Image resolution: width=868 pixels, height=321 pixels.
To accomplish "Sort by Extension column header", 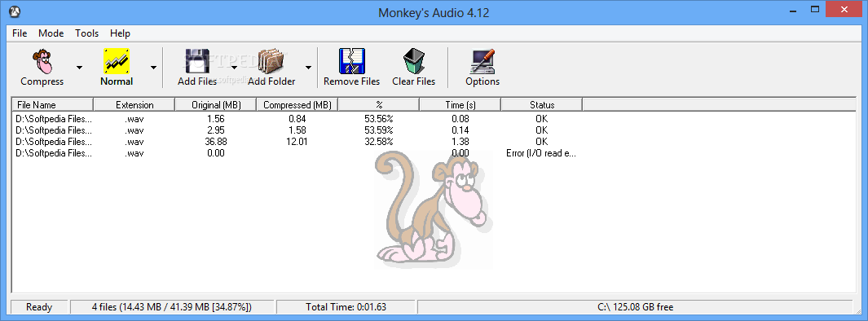I will pos(134,104).
